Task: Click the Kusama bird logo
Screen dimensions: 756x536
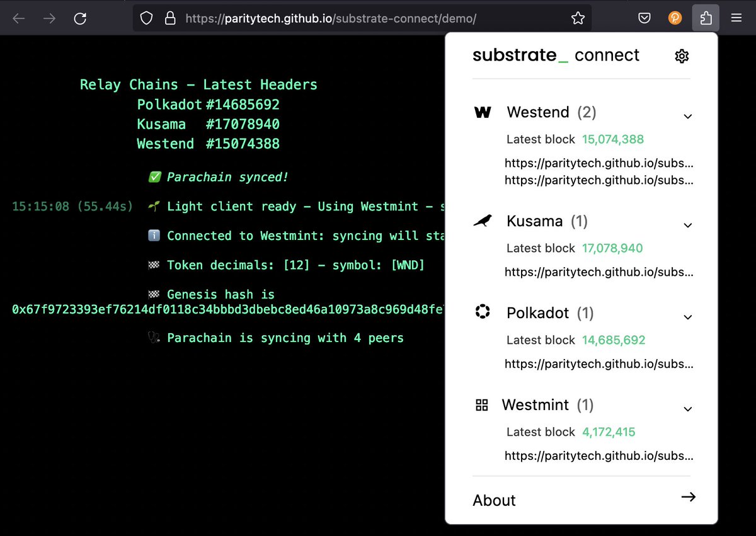Action: (x=483, y=220)
